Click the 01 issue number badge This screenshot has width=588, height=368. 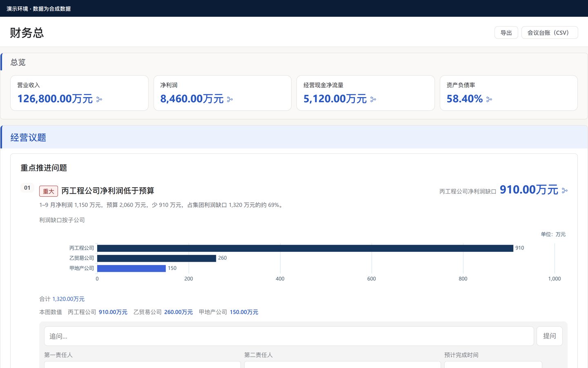click(x=27, y=188)
